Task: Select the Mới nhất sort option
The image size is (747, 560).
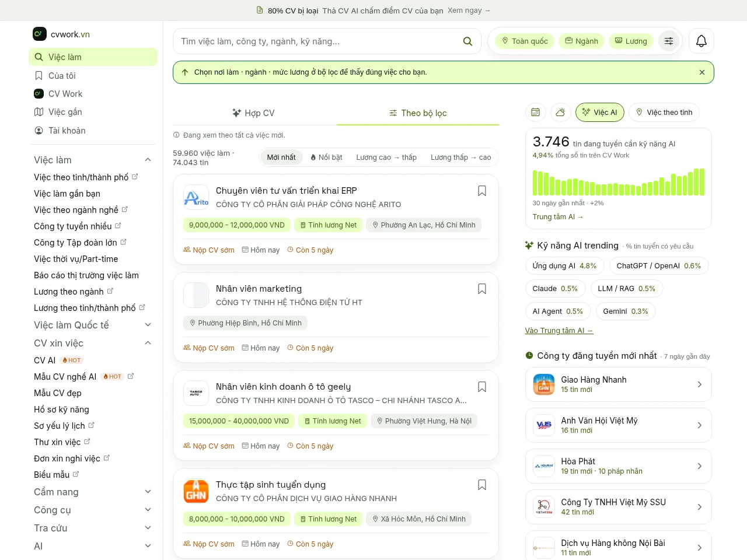Action: pyautogui.click(x=281, y=157)
